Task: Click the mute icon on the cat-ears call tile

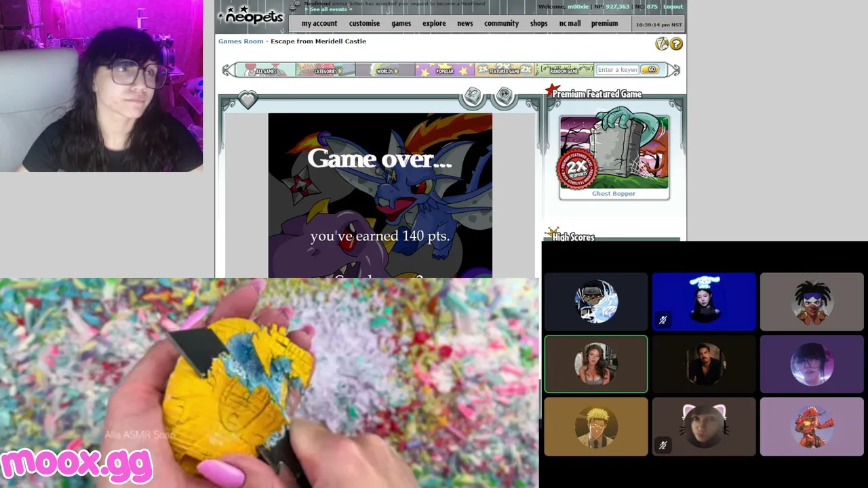Action: tap(663, 445)
